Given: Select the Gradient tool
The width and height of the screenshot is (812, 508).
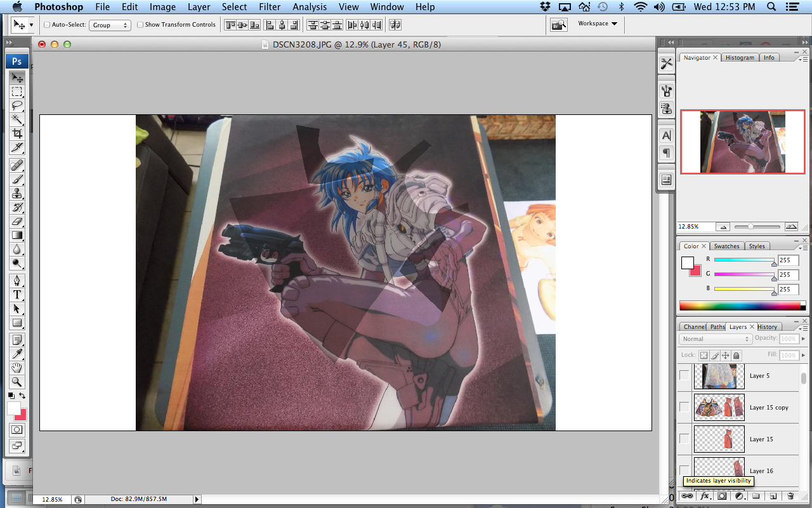Looking at the screenshot, I should [x=17, y=236].
